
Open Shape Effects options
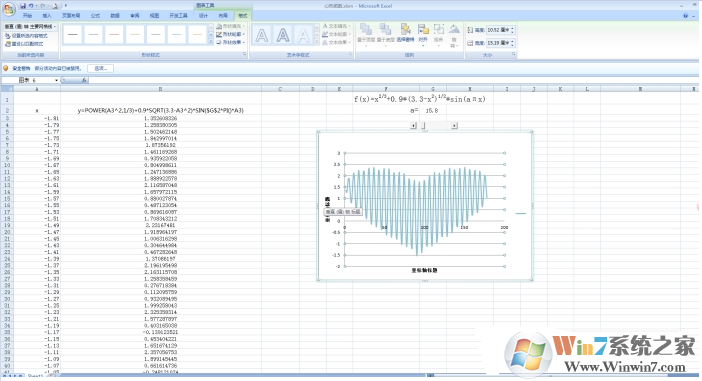[x=230, y=43]
